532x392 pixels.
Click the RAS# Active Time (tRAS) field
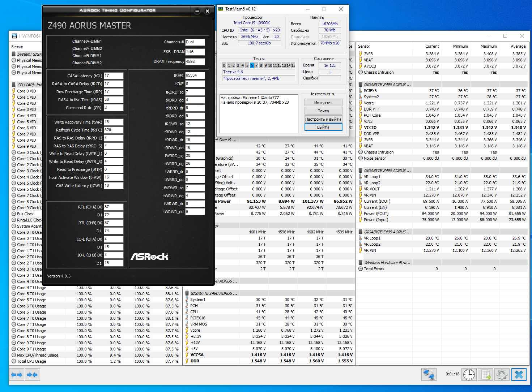point(114,100)
